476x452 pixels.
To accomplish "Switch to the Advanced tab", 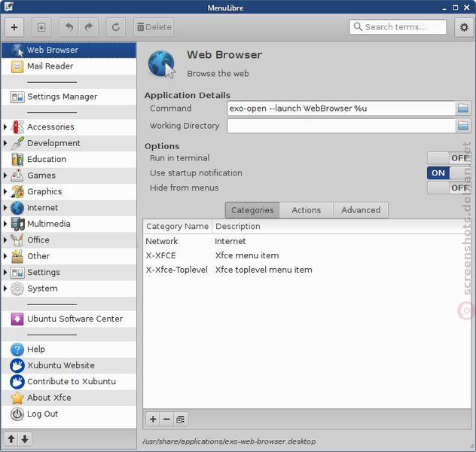I will (x=361, y=210).
